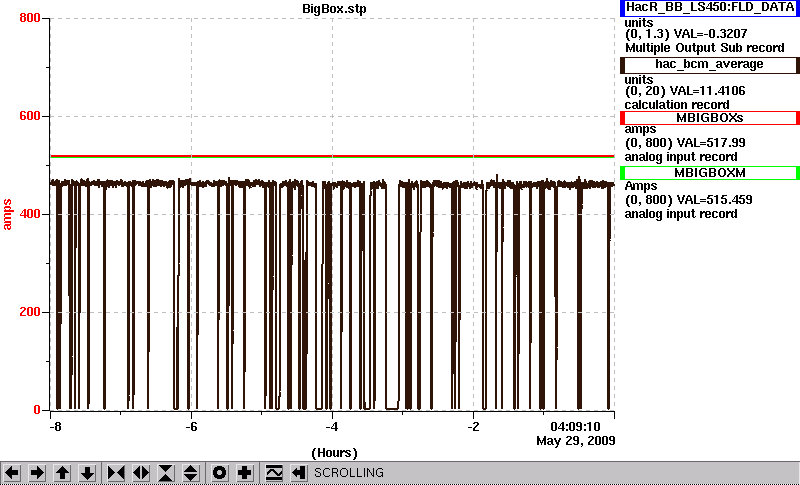Click the Multiple Output Sub record description
800x485 pixels.
pos(705,48)
